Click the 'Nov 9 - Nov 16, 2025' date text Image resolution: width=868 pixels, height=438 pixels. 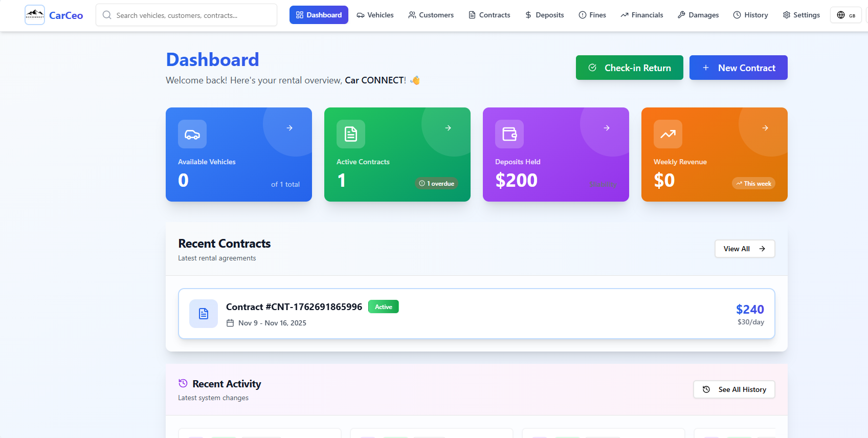coord(272,323)
